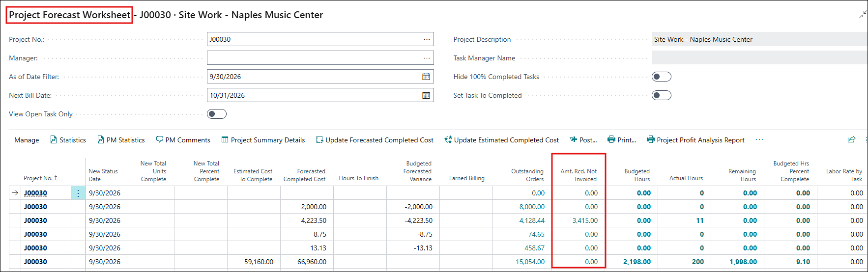Screen dimensions: 868x272
Task: Click Budgeted Hours column header
Action: coord(637,175)
